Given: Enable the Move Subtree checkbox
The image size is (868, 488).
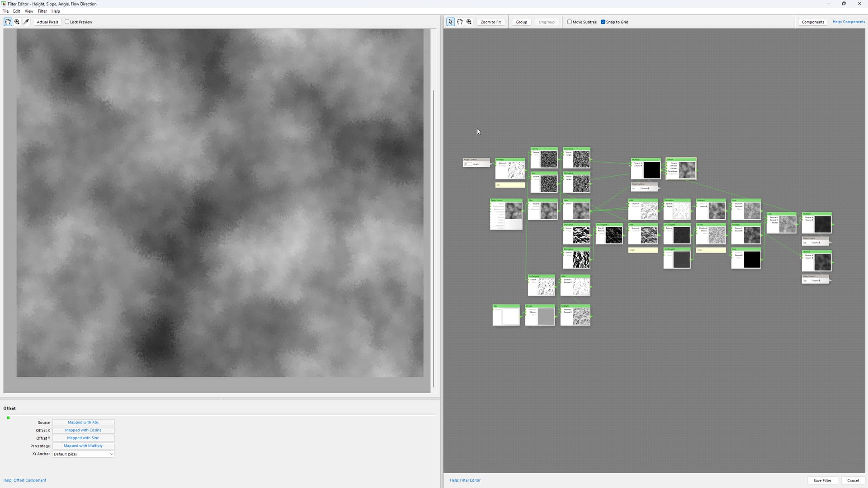Looking at the screenshot, I should [570, 22].
